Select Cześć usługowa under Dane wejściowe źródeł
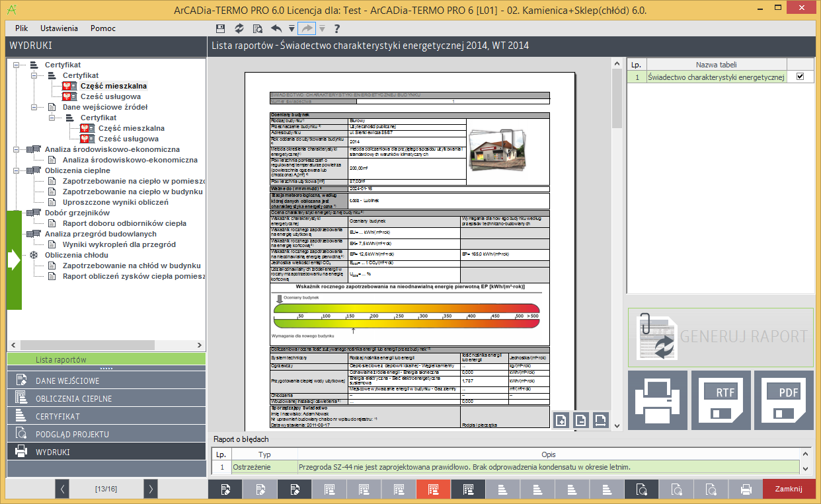The image size is (821, 504). (128, 139)
